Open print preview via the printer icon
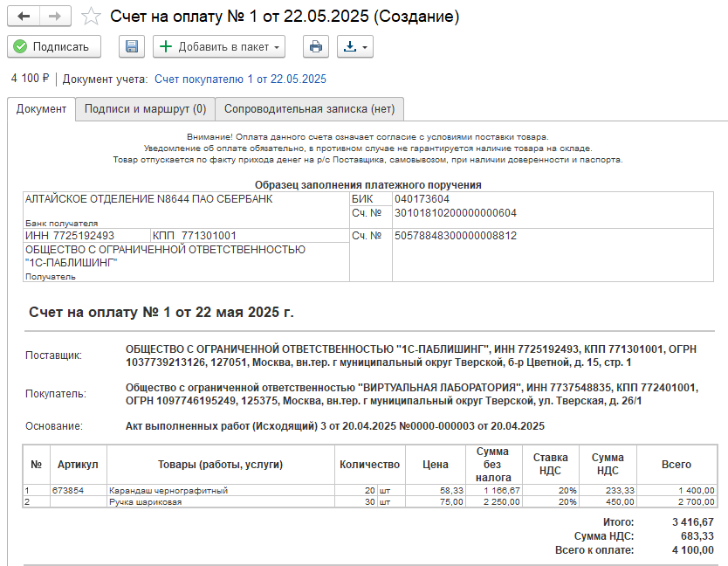Image resolution: width=728 pixels, height=566 pixels. pos(315,46)
